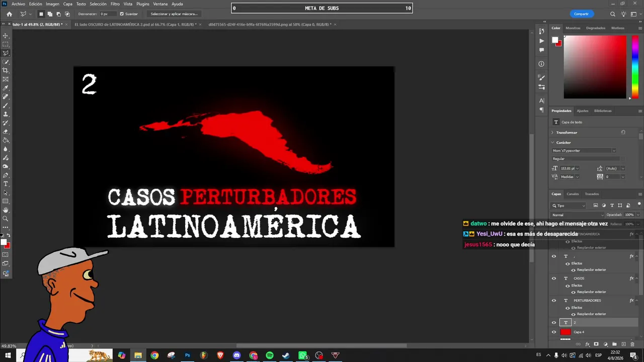Hide the PERTURBADORES text layer
Image resolution: width=644 pixels, height=362 pixels.
click(x=554, y=301)
